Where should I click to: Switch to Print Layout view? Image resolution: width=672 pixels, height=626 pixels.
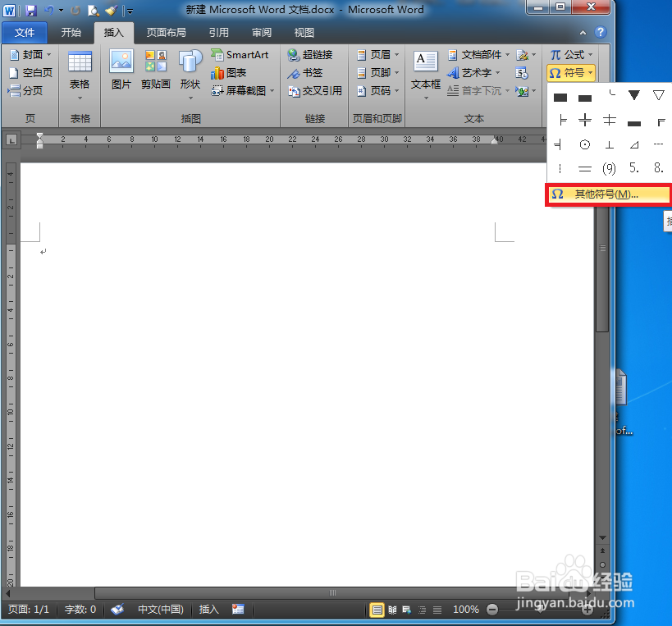pyautogui.click(x=377, y=610)
